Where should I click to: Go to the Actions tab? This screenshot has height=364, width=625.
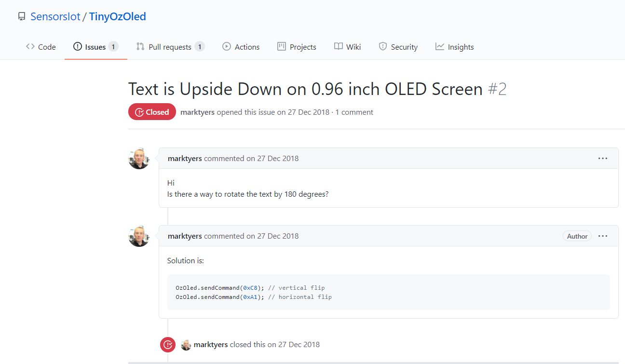[241, 47]
